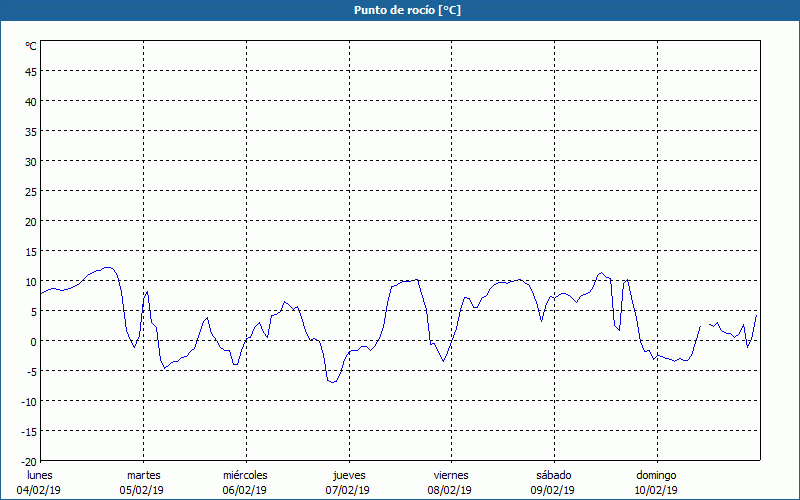Click the 0 label on the y-axis
Screen dimensions: 800x500
33,341
